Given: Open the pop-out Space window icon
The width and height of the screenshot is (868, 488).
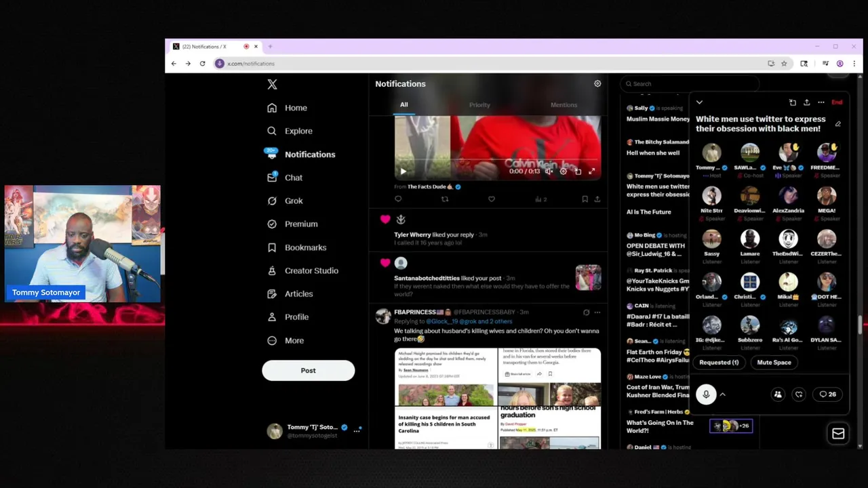Looking at the screenshot, I should [x=792, y=102].
